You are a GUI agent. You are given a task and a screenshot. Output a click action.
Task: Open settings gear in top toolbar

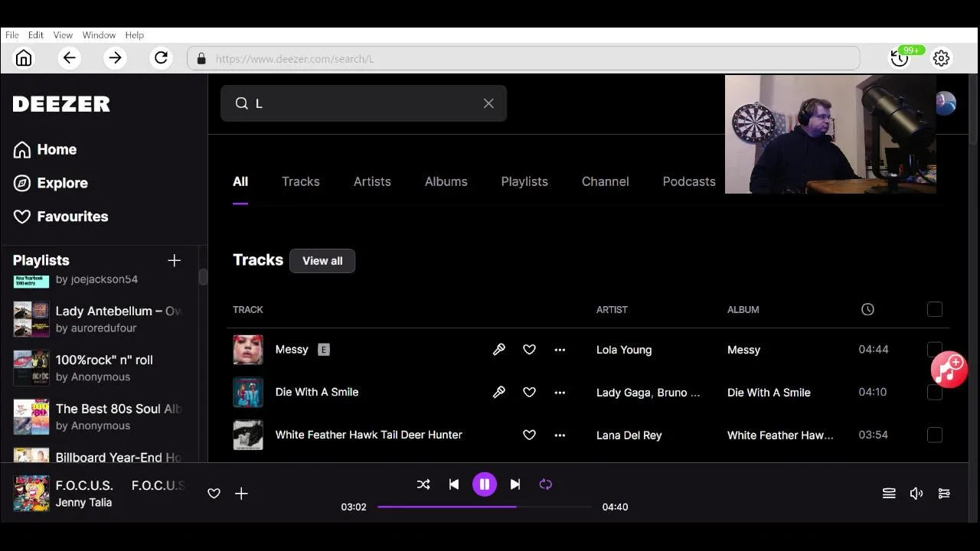941,58
